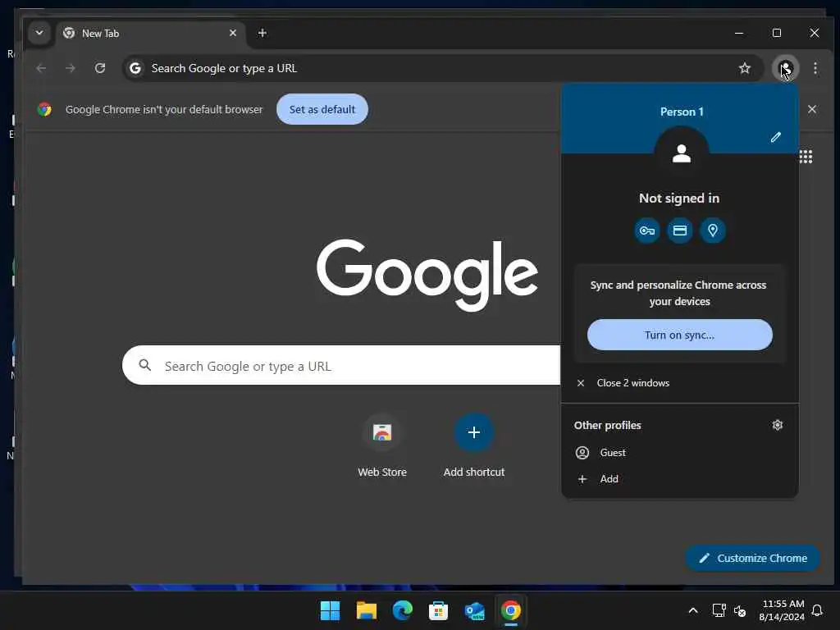Click the Chrome logo in infobar
Image resolution: width=840 pixels, height=630 pixels.
pyautogui.click(x=44, y=109)
